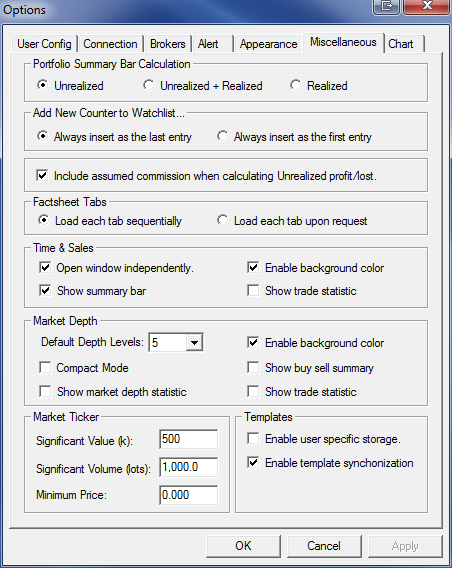Go to the Brokers tab
Image resolution: width=452 pixels, height=568 pixels.
[x=167, y=44]
